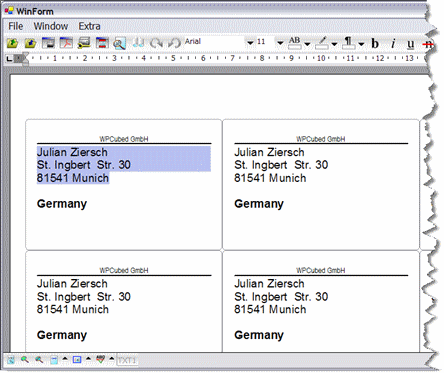
Task: Toggle italic formatting with the i button
Action: (393, 43)
